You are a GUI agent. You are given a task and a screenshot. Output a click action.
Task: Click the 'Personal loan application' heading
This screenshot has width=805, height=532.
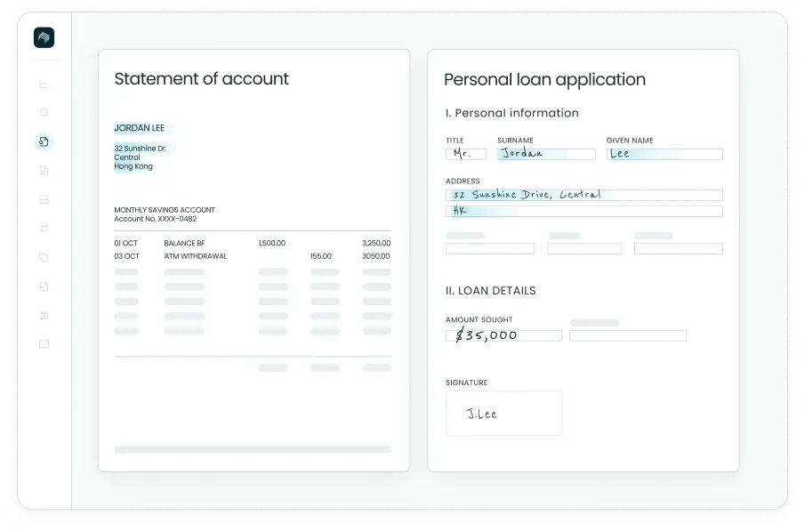[x=544, y=79]
